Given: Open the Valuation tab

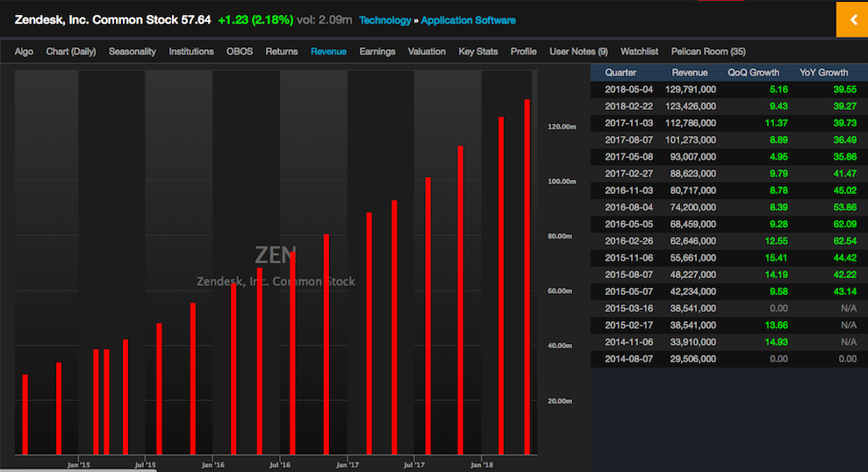Looking at the screenshot, I should [427, 52].
